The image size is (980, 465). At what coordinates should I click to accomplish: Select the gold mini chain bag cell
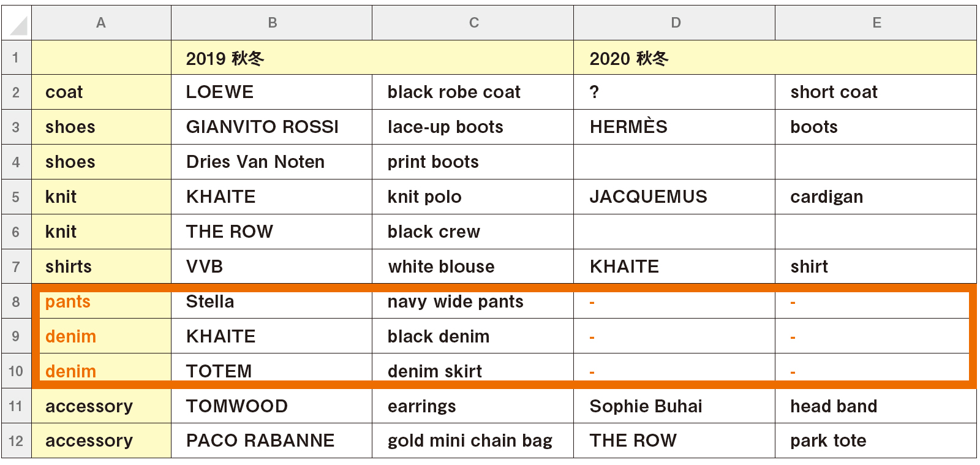(x=473, y=440)
